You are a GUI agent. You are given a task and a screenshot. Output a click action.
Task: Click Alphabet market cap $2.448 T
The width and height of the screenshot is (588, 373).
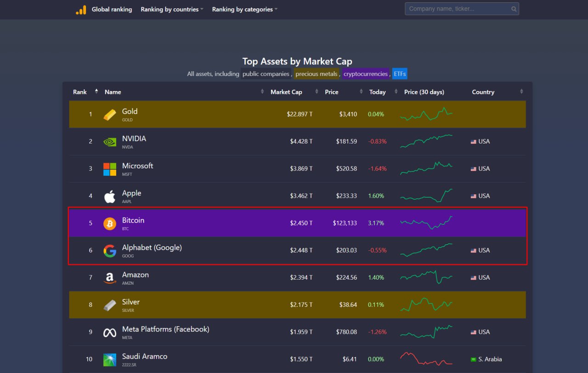pyautogui.click(x=301, y=250)
